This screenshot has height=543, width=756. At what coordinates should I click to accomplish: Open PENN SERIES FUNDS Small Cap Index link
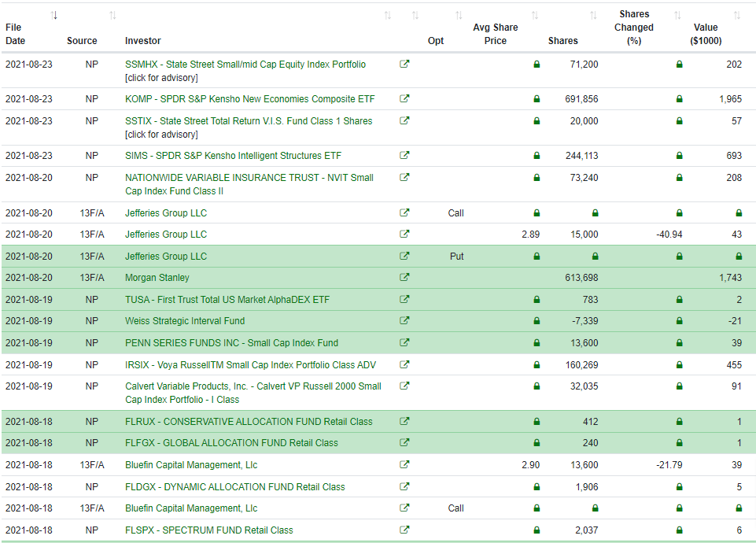click(x=231, y=343)
